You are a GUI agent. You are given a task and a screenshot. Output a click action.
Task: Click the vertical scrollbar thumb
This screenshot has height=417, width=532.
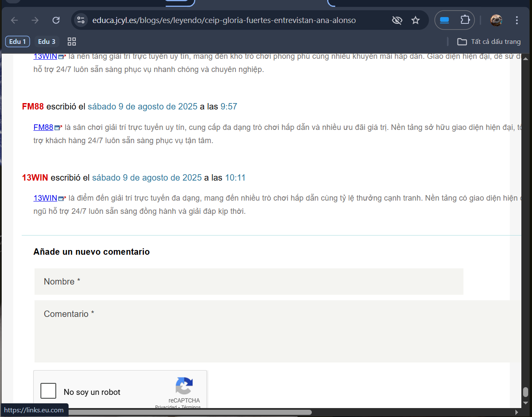point(526,392)
